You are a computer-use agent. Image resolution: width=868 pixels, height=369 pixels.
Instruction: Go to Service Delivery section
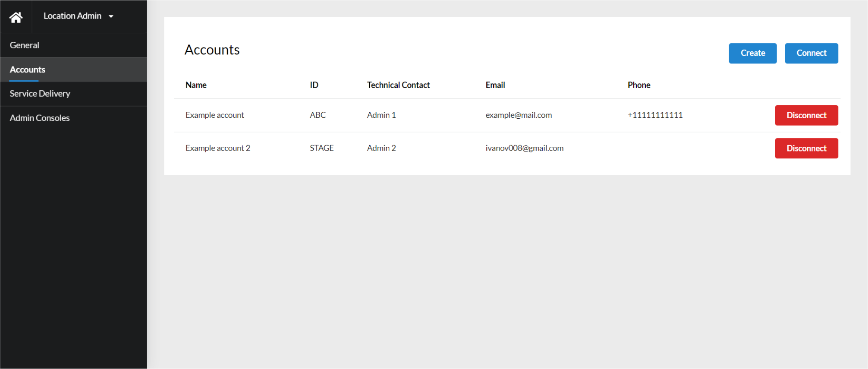(40, 94)
